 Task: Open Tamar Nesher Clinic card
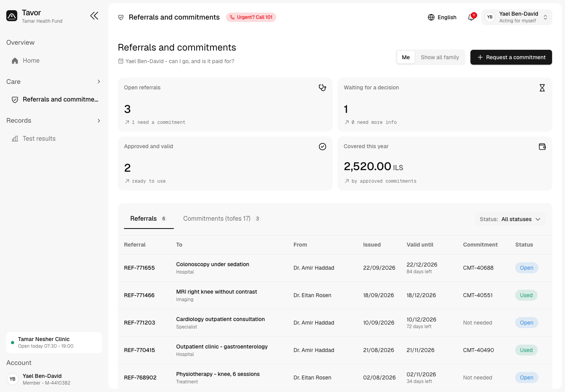click(54, 343)
